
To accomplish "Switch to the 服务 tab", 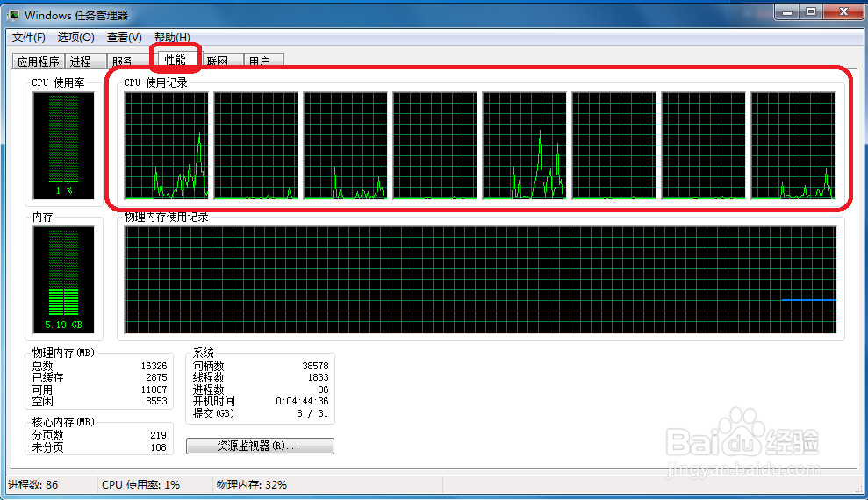I will coord(127,61).
